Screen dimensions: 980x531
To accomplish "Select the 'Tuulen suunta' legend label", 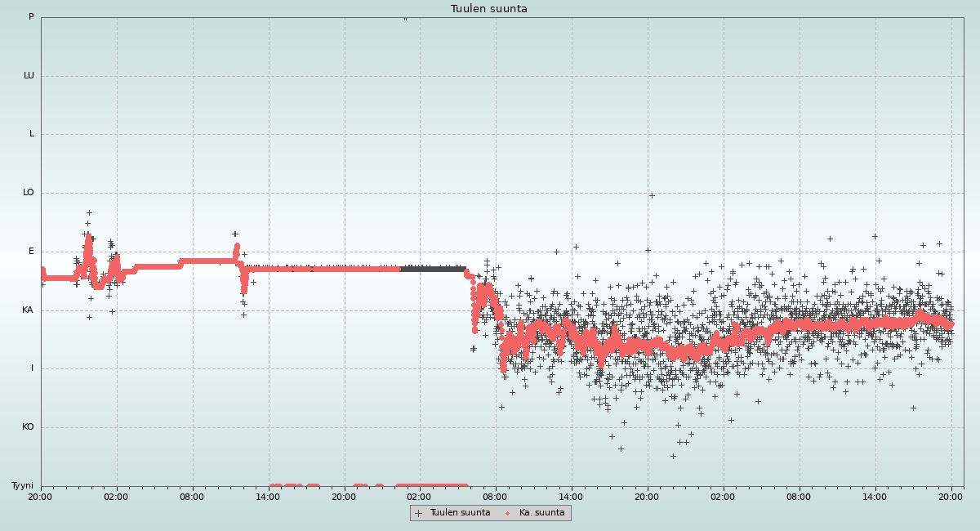I will click(x=460, y=513).
